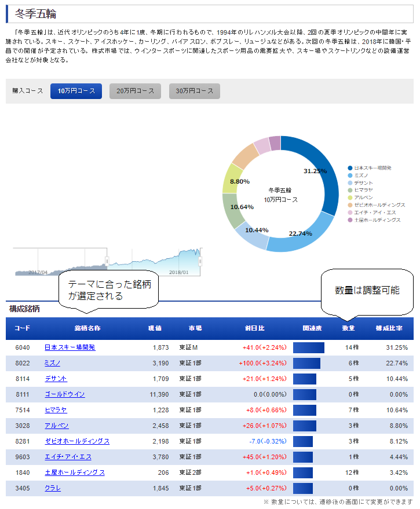Click the 東証M market cell
Screen dimensions: 420x509
[x=188, y=347]
